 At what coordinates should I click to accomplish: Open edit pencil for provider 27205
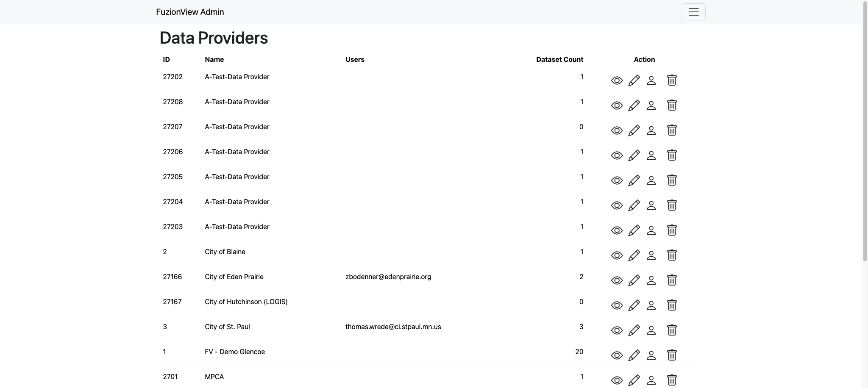(634, 180)
